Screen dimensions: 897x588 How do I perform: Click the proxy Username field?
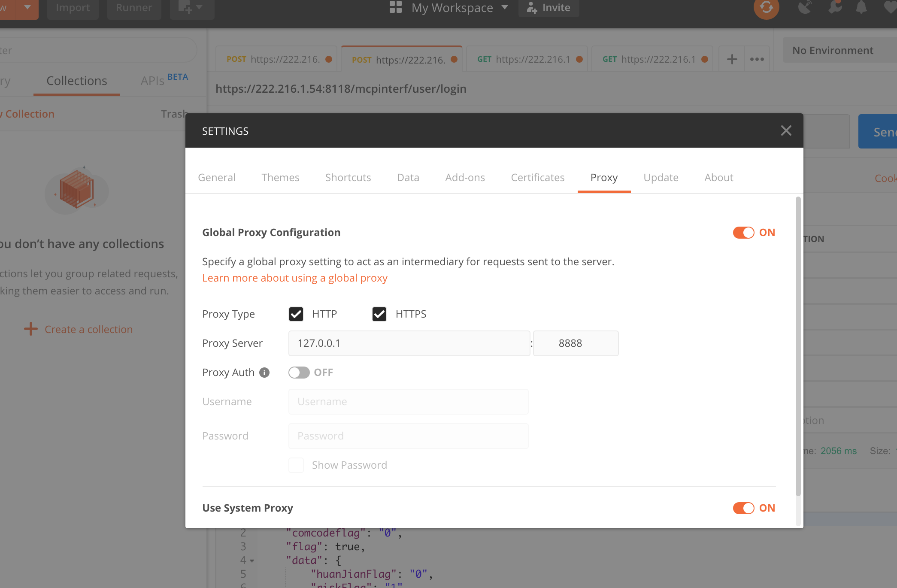point(408,402)
